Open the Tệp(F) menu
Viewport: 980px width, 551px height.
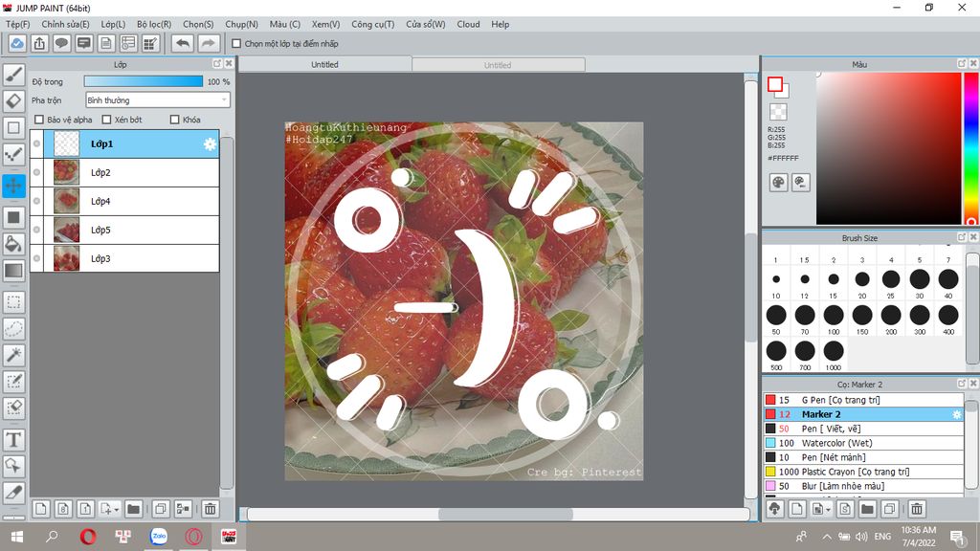17,24
